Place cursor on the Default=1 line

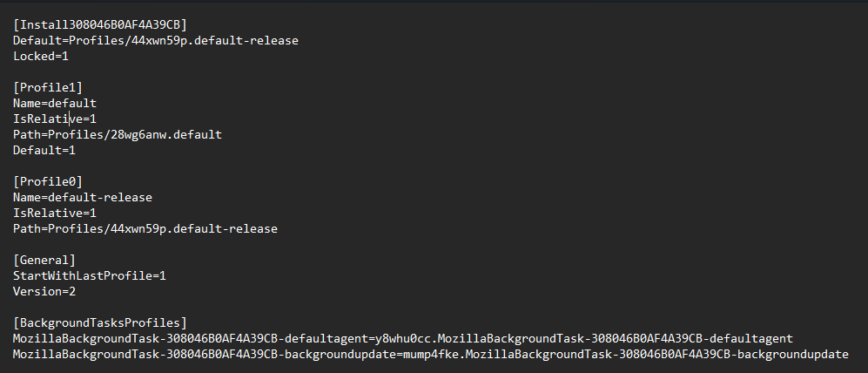coord(44,150)
